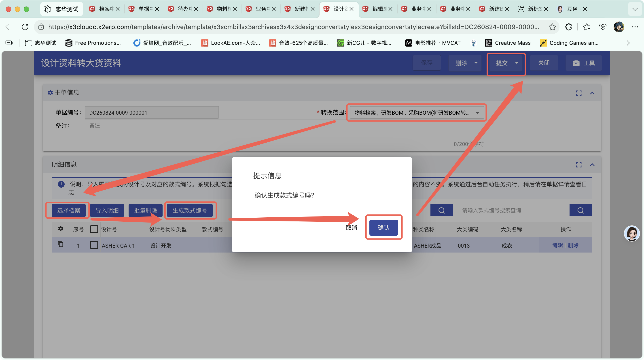Click the 批量删除 button

tap(146, 210)
